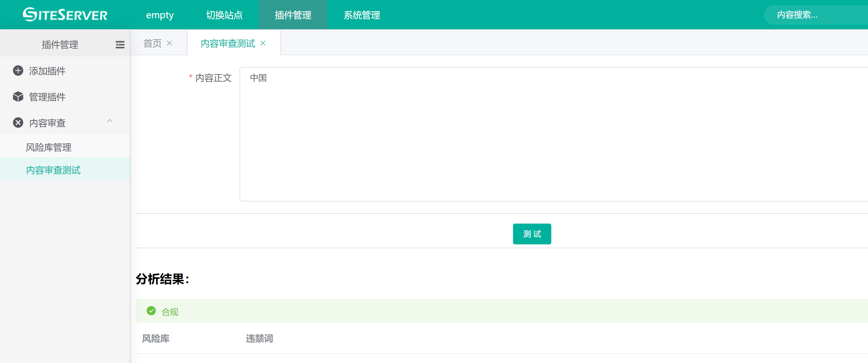
Task: Close the 内容审查测试 tab
Action: (263, 43)
